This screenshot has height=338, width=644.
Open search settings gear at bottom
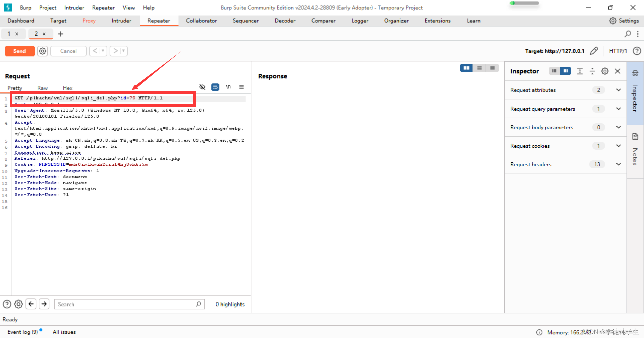coord(19,304)
